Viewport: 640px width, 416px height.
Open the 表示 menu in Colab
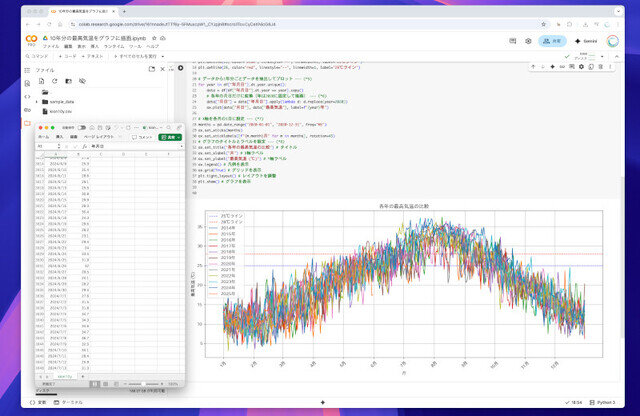82,47
